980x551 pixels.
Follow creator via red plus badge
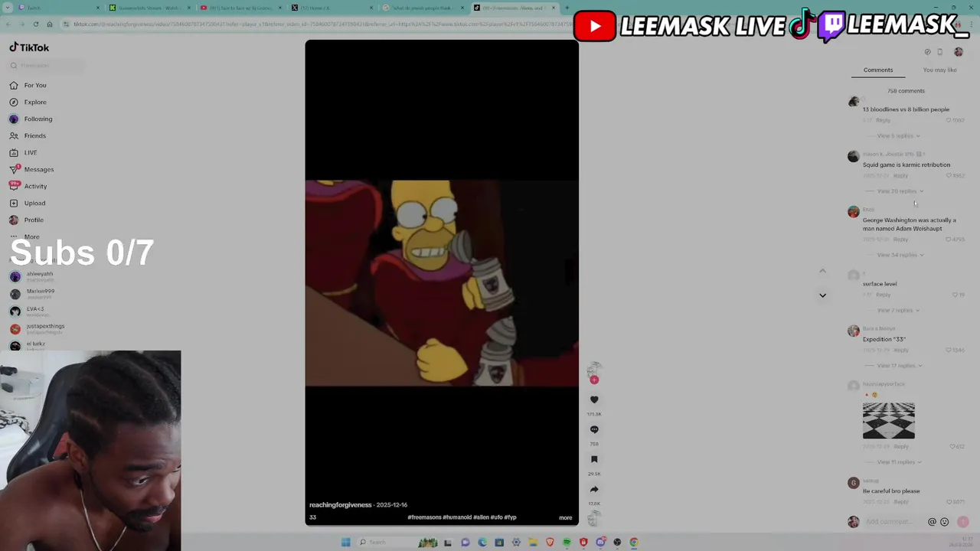coord(594,380)
